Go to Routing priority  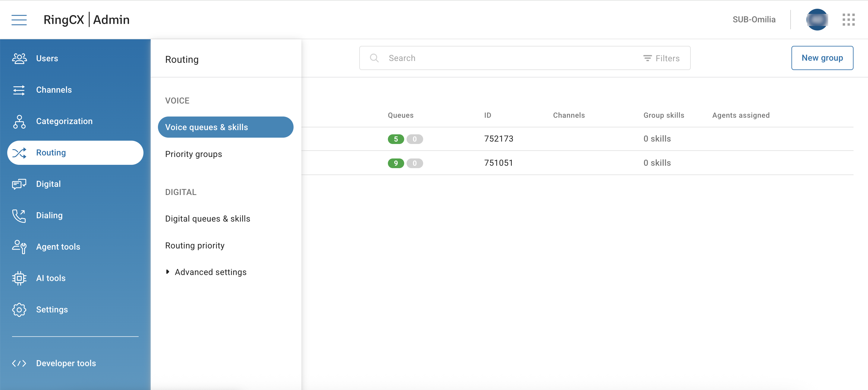(195, 246)
